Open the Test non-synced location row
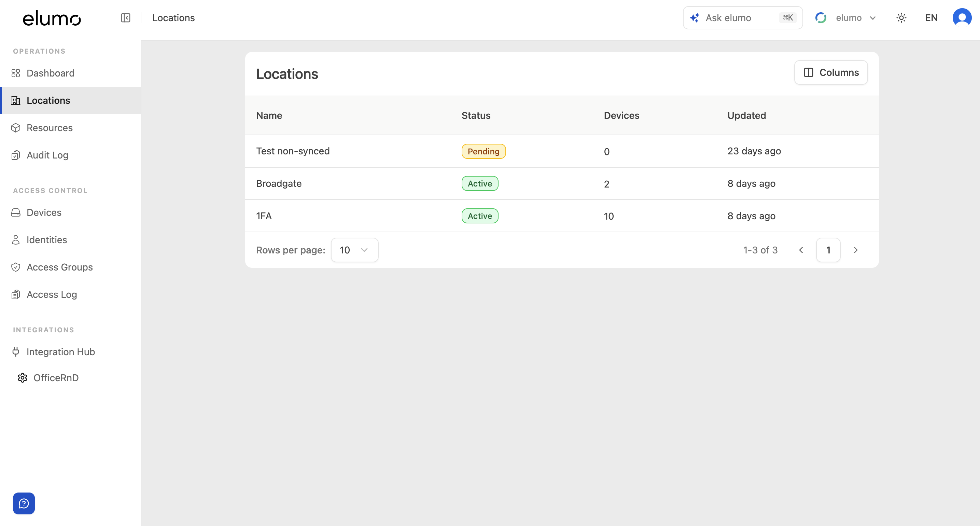 [x=562, y=151]
